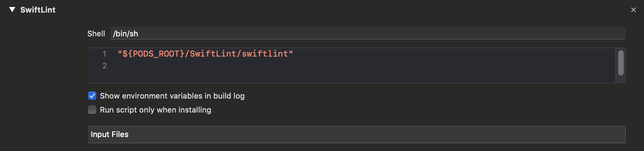Click line number 2 in the gutter

tap(104, 66)
